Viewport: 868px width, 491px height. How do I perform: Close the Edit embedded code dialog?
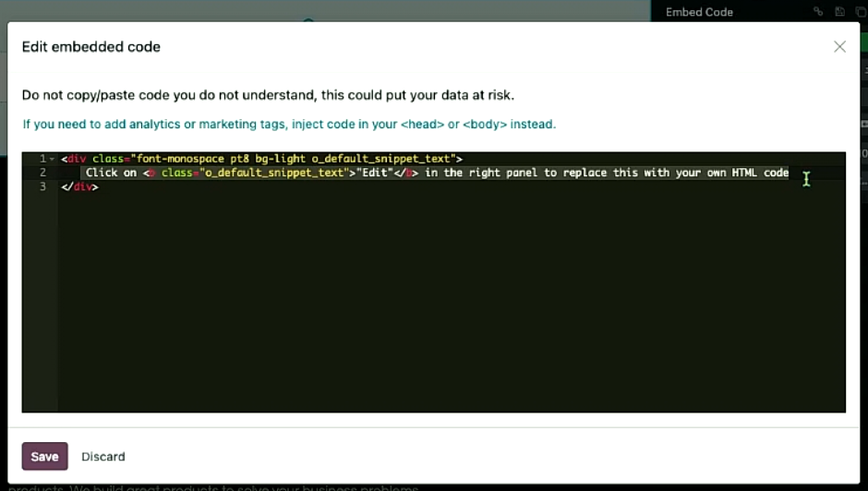tap(839, 46)
